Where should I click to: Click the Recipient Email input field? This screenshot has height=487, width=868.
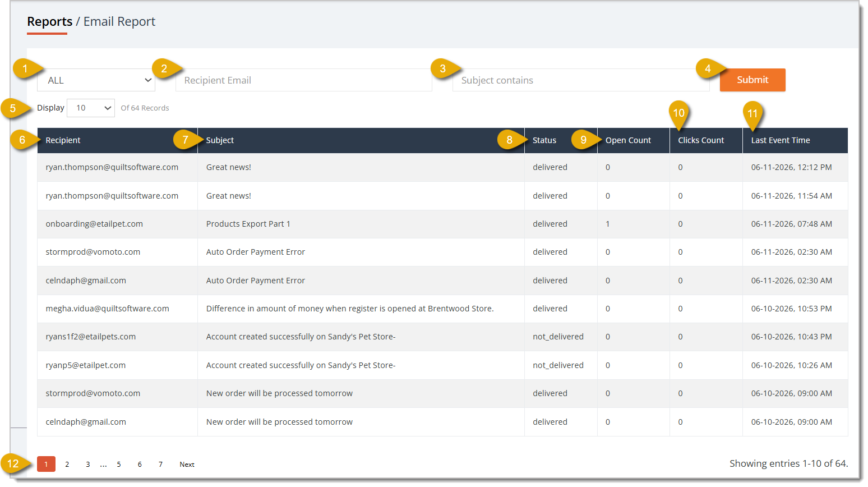(303, 80)
